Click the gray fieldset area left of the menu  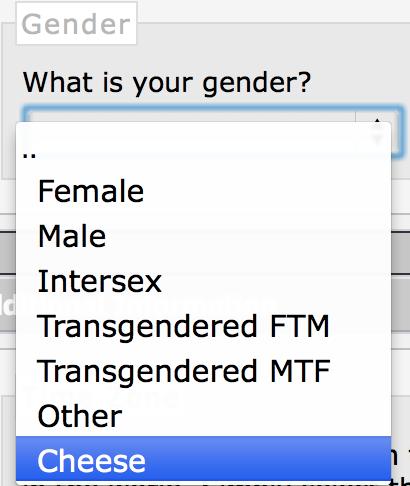9,100
